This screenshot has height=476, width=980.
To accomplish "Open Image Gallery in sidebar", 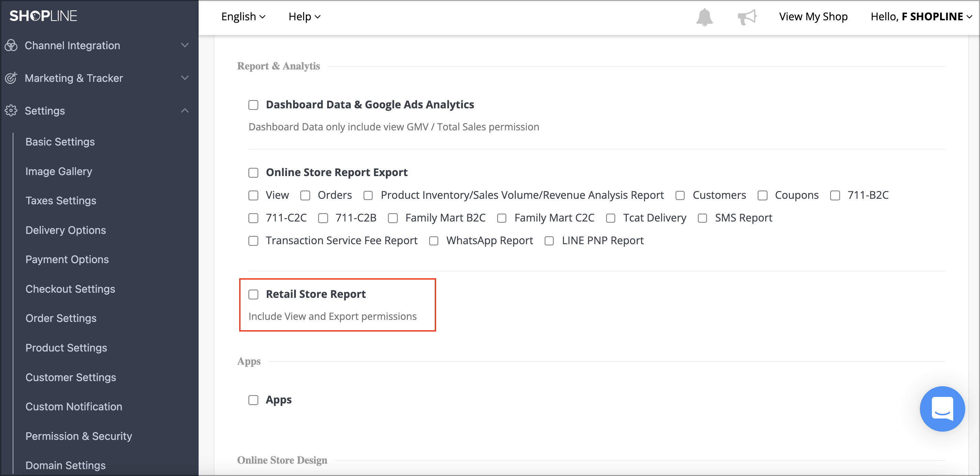I will pos(58,171).
